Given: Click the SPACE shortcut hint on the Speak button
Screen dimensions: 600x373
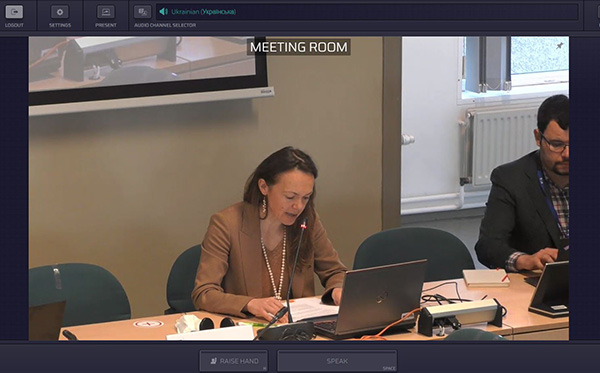Looking at the screenshot, I should tap(389, 368).
